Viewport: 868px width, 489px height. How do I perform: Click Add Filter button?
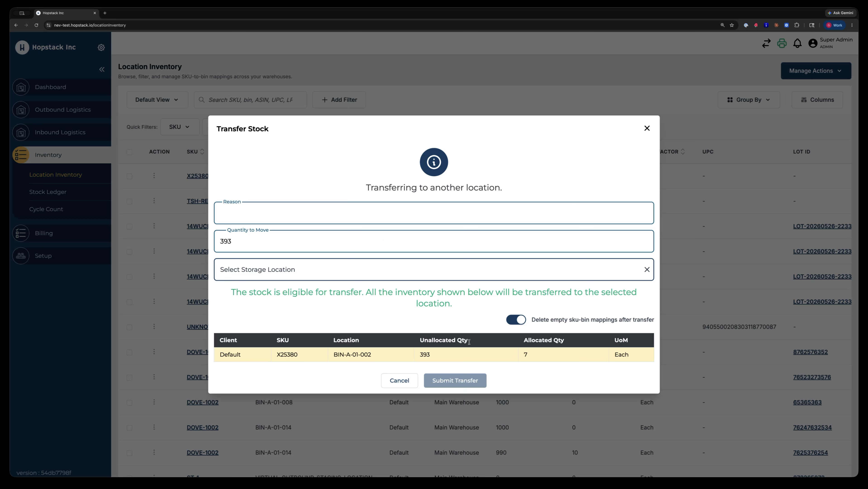click(x=339, y=100)
